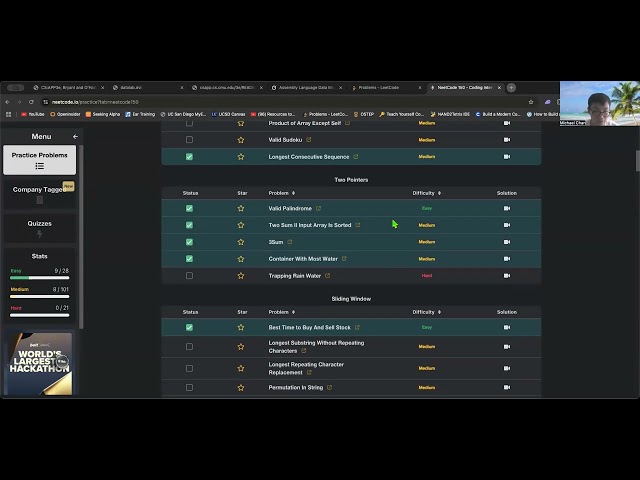Check the Permutation In String status box
The width and height of the screenshot is (640, 480).
(x=189, y=387)
